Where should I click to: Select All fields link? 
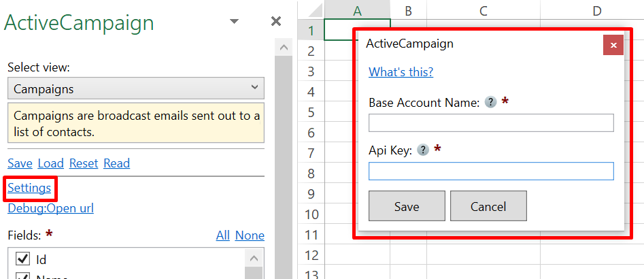[x=222, y=235]
